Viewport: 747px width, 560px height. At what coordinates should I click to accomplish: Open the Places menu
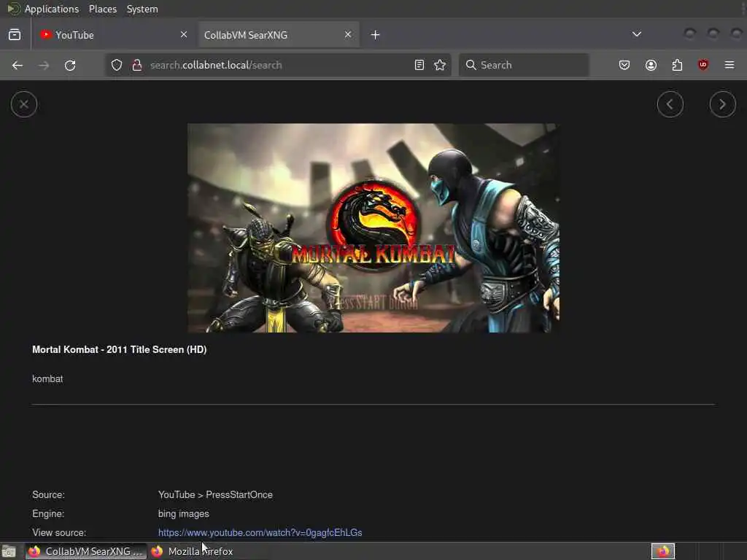(103, 9)
